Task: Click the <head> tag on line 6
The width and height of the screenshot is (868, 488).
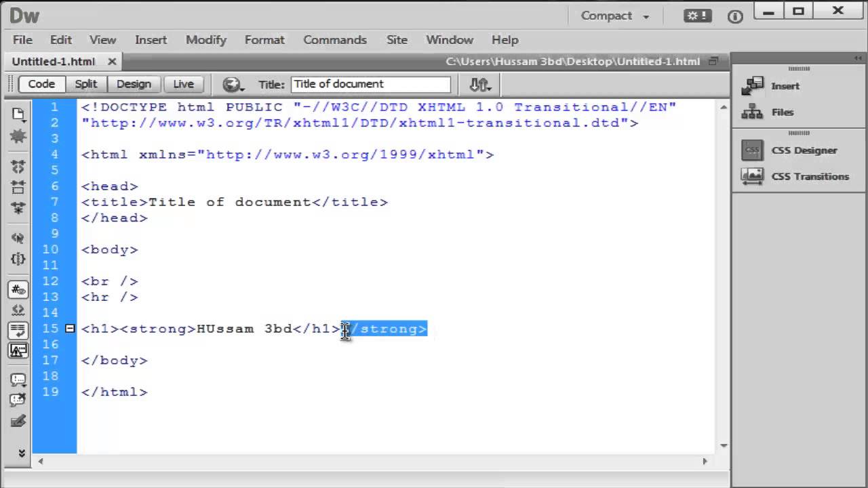Action: pos(110,186)
